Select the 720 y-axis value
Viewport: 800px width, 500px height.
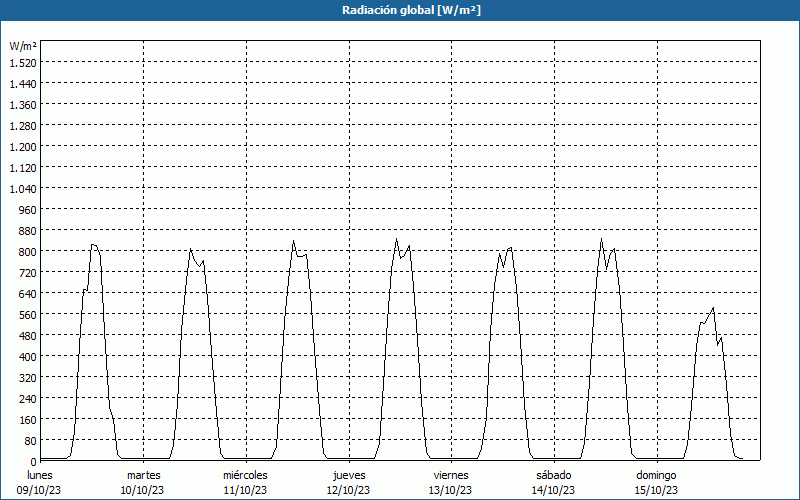coord(28,272)
